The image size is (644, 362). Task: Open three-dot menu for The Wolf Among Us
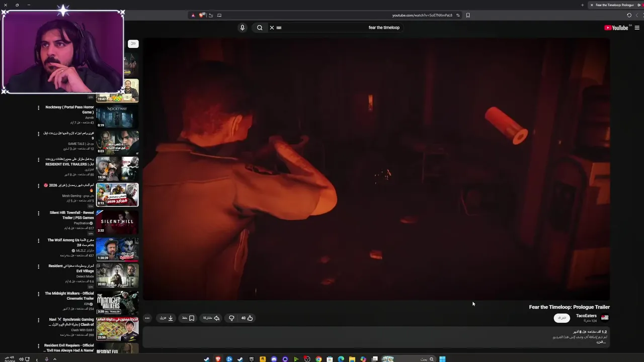(38, 241)
